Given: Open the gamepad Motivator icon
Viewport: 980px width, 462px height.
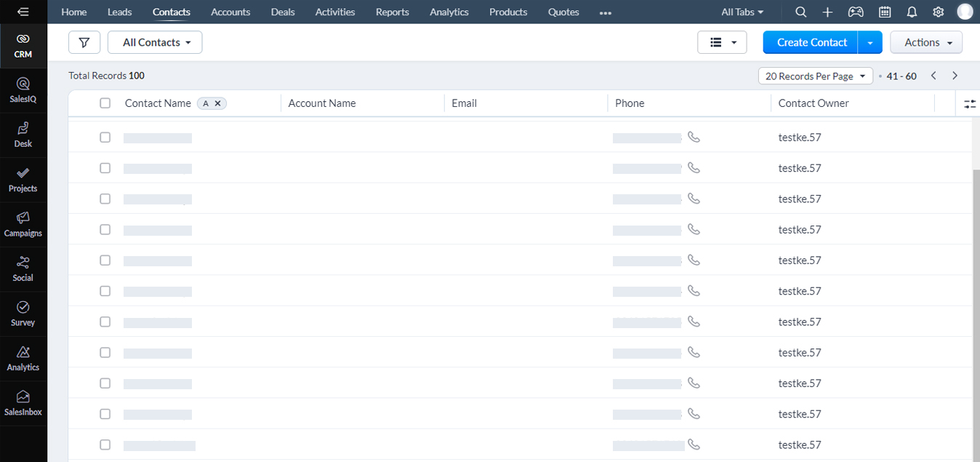Looking at the screenshot, I should [x=856, y=12].
